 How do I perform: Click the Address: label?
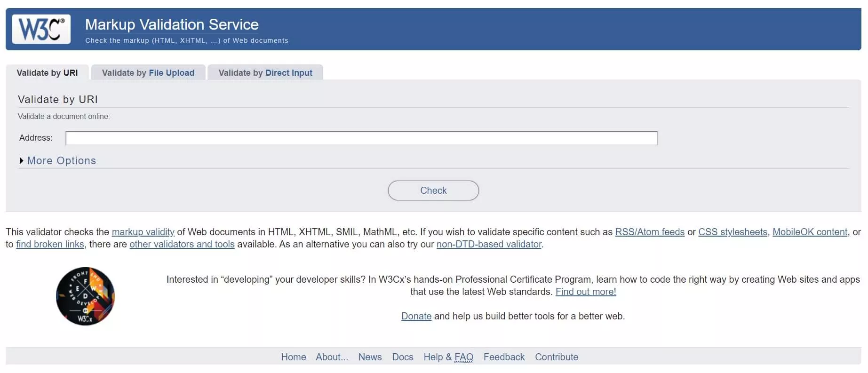(x=36, y=138)
